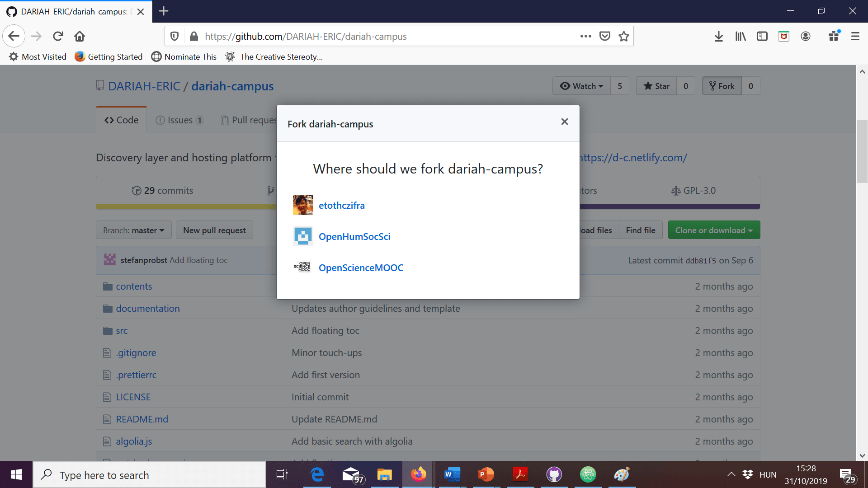This screenshot has height=488, width=868.
Task: Open Firefox library icon
Action: [x=740, y=36]
